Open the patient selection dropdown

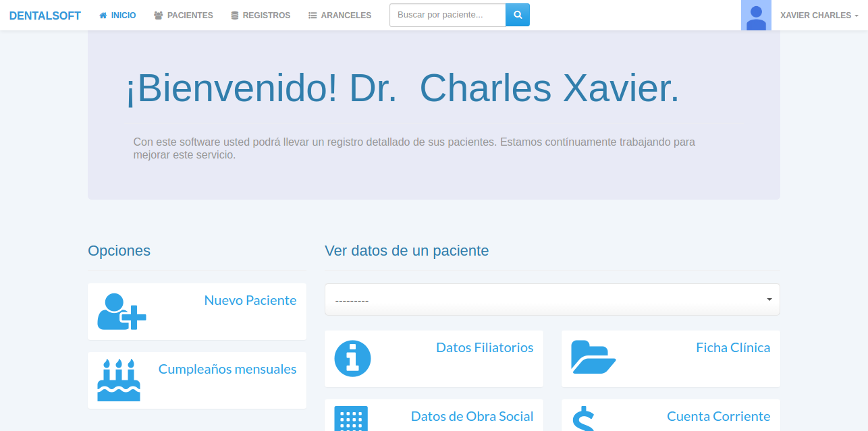551,299
